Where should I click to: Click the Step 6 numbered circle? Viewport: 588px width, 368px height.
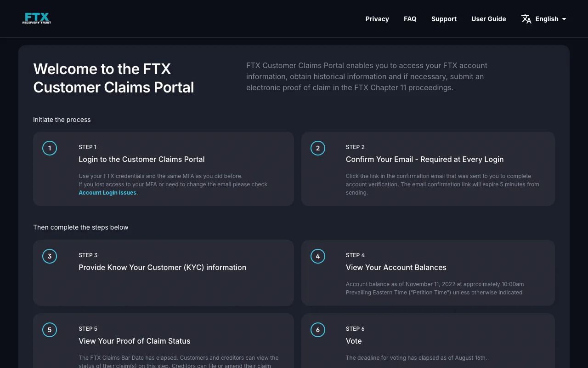[x=317, y=330]
